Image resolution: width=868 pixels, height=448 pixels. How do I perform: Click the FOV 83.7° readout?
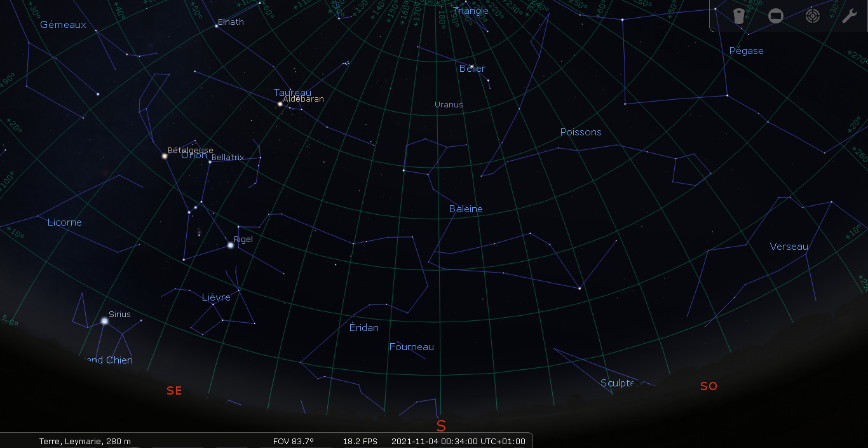coord(293,441)
